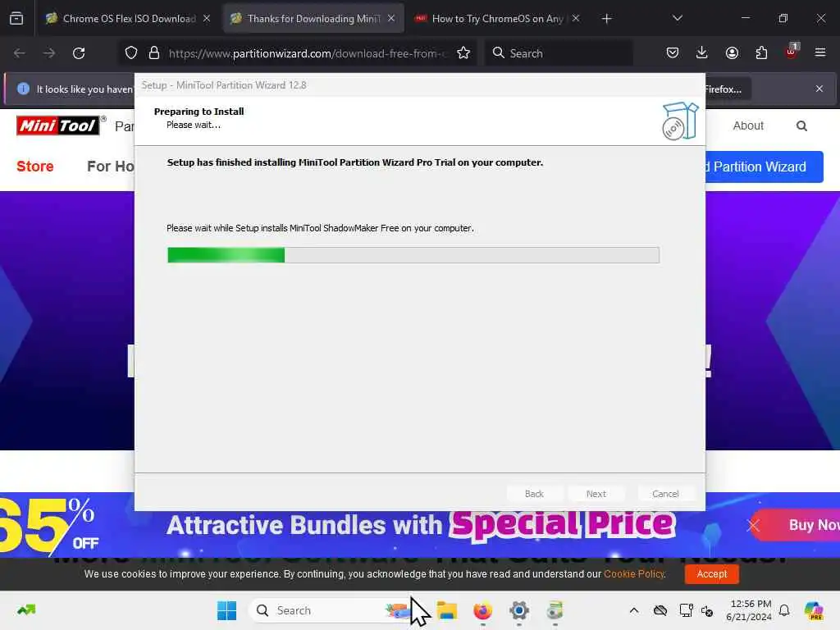Open the clock showing 12:56 PM
The image size is (840, 630).
tap(750, 610)
